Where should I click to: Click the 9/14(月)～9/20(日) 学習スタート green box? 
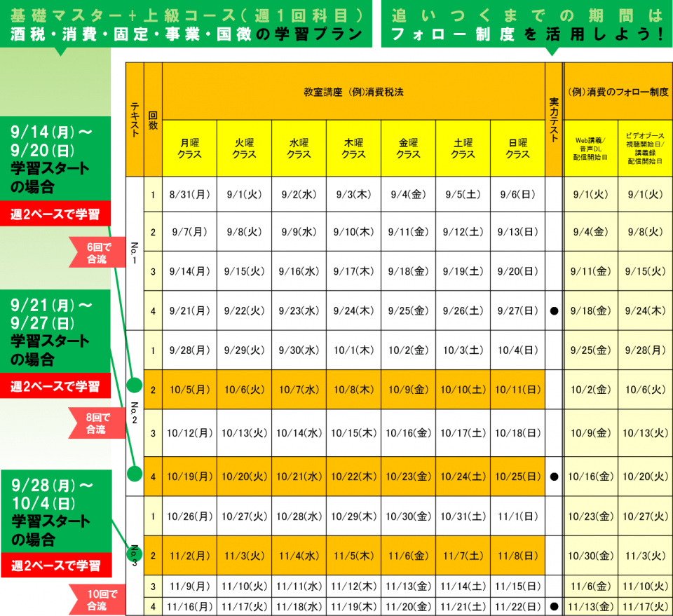(55, 160)
